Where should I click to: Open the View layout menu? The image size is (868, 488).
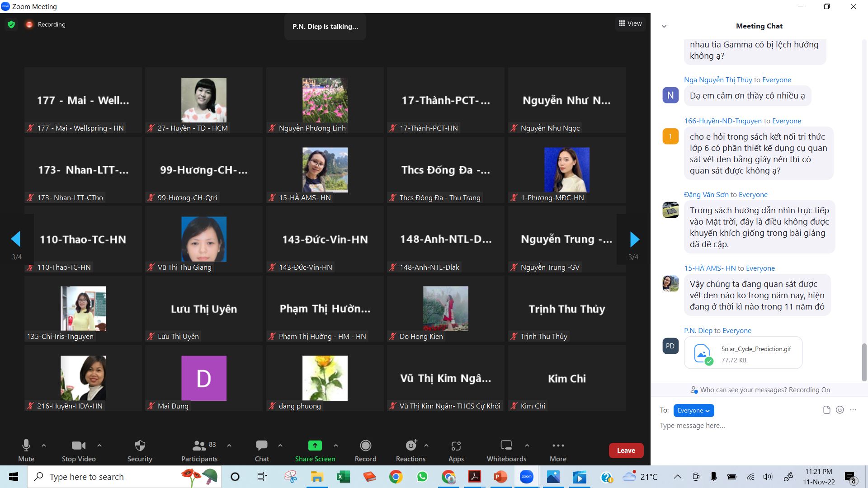tap(630, 23)
